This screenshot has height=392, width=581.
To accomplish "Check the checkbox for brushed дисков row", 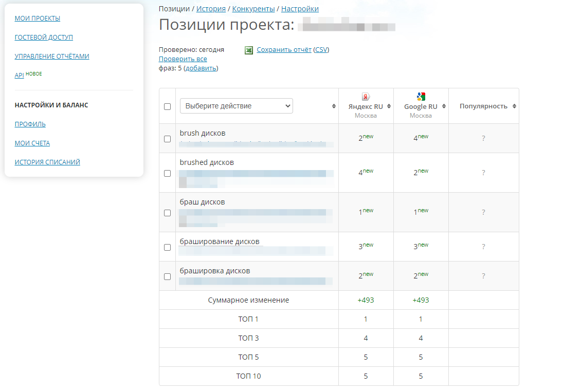I will coord(167,173).
